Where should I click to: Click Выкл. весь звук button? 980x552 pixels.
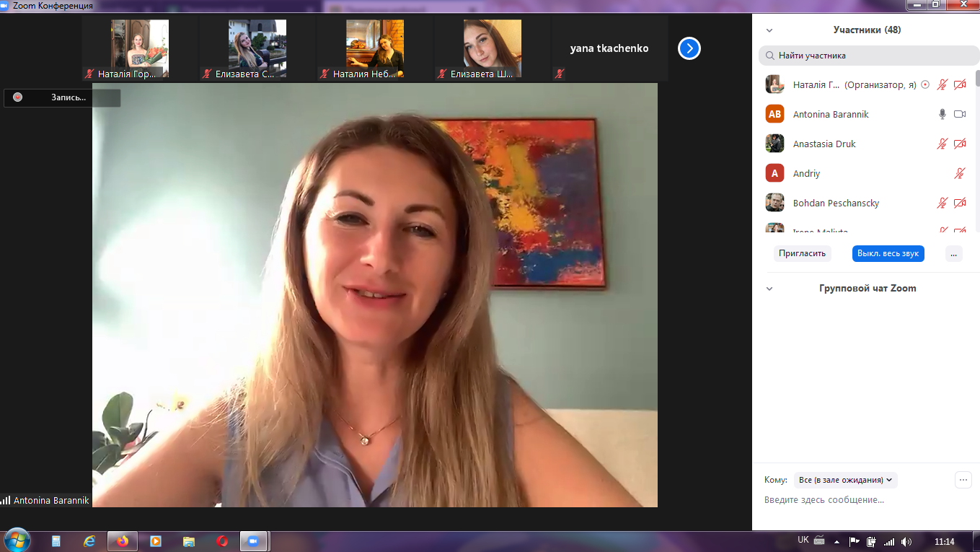pos(888,253)
